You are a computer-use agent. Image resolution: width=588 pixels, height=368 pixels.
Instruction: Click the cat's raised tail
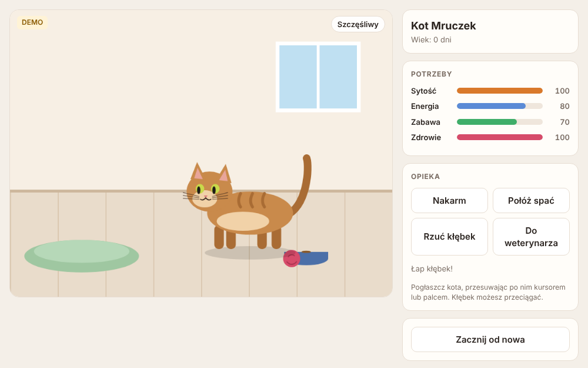303,184
